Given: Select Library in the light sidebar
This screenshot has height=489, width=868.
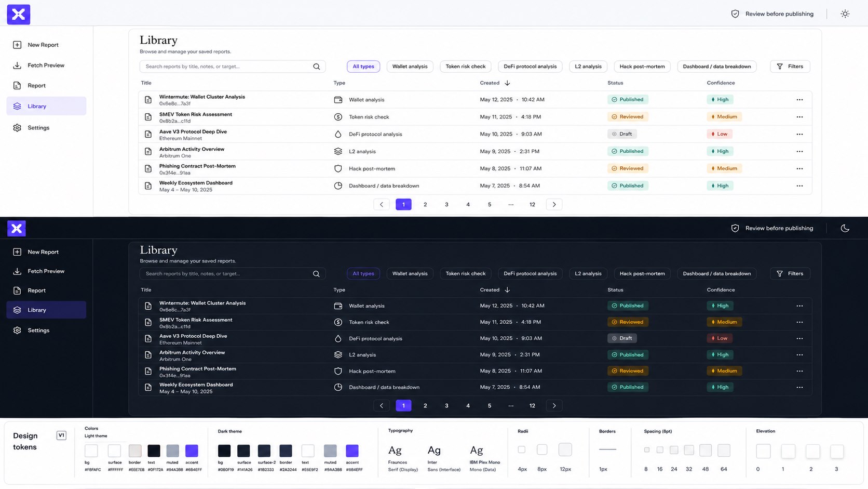Looking at the screenshot, I should pos(46,106).
